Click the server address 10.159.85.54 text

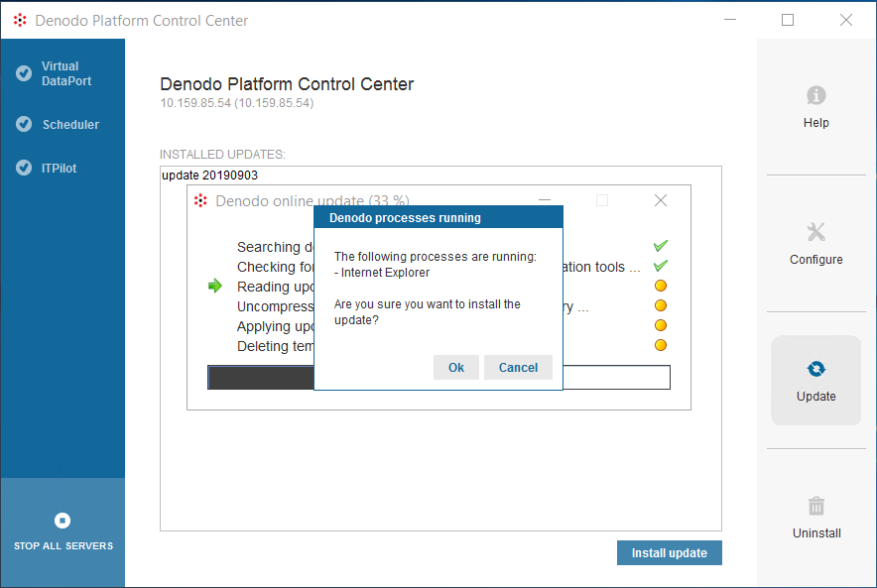tap(236, 103)
